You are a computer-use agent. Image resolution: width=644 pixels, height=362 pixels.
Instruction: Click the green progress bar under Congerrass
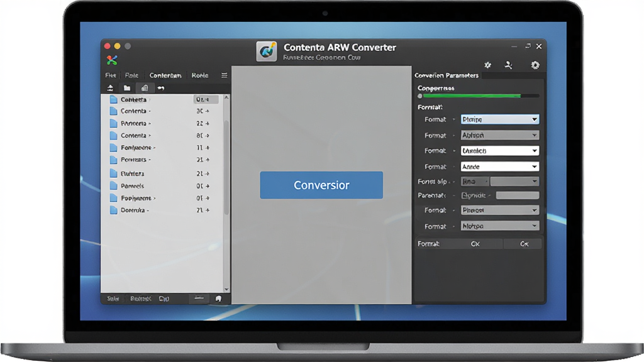472,96
